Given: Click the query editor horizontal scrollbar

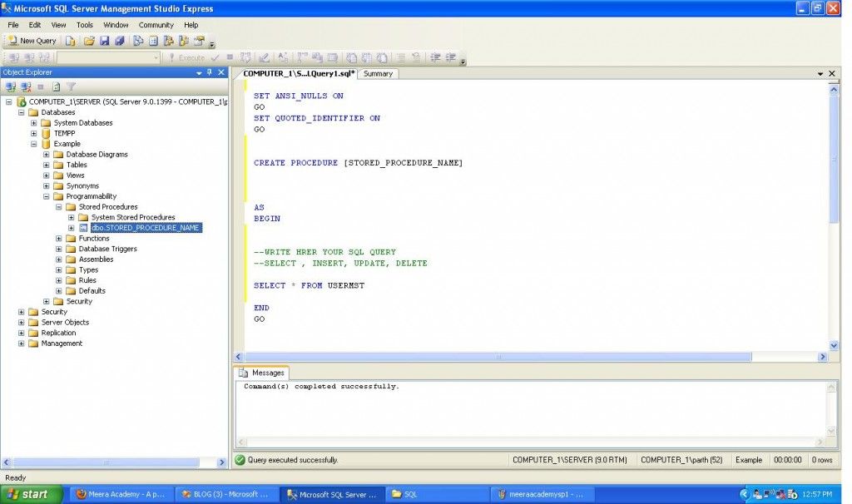Looking at the screenshot, I should (x=498, y=357).
